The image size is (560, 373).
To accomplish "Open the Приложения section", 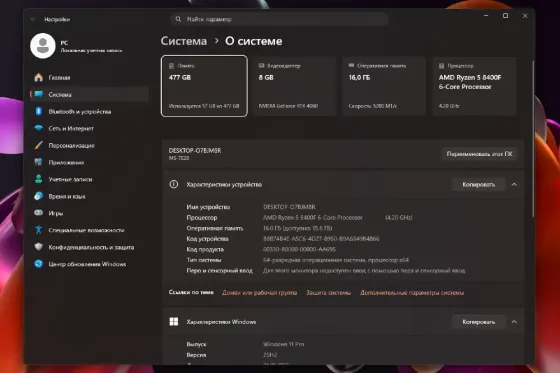I will [x=89, y=162].
